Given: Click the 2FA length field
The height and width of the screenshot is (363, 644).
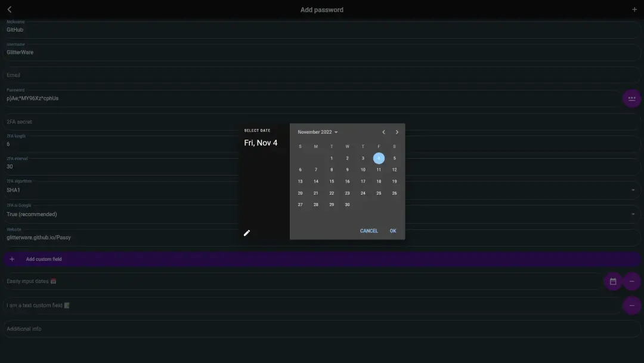Looking at the screenshot, I should (x=322, y=144).
